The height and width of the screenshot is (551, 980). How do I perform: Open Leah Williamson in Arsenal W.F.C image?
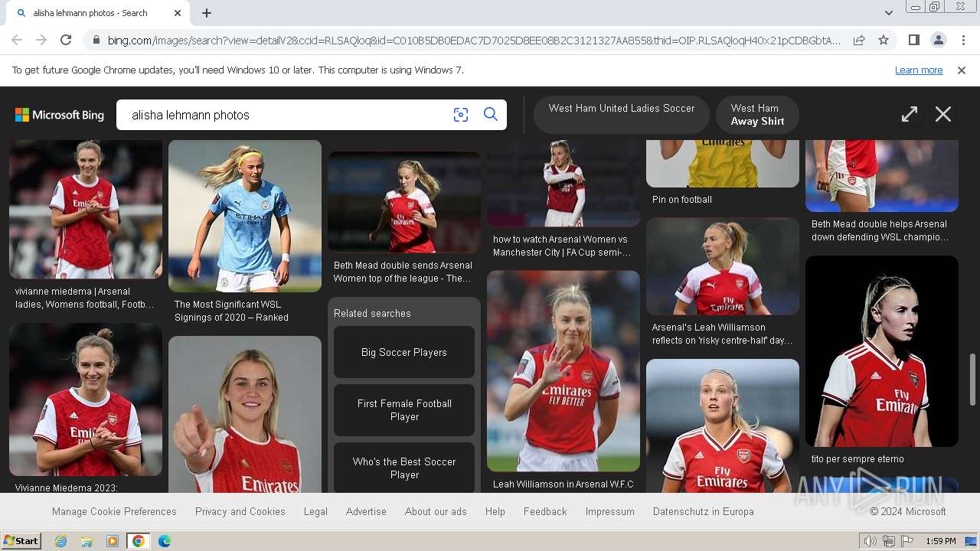pos(563,370)
